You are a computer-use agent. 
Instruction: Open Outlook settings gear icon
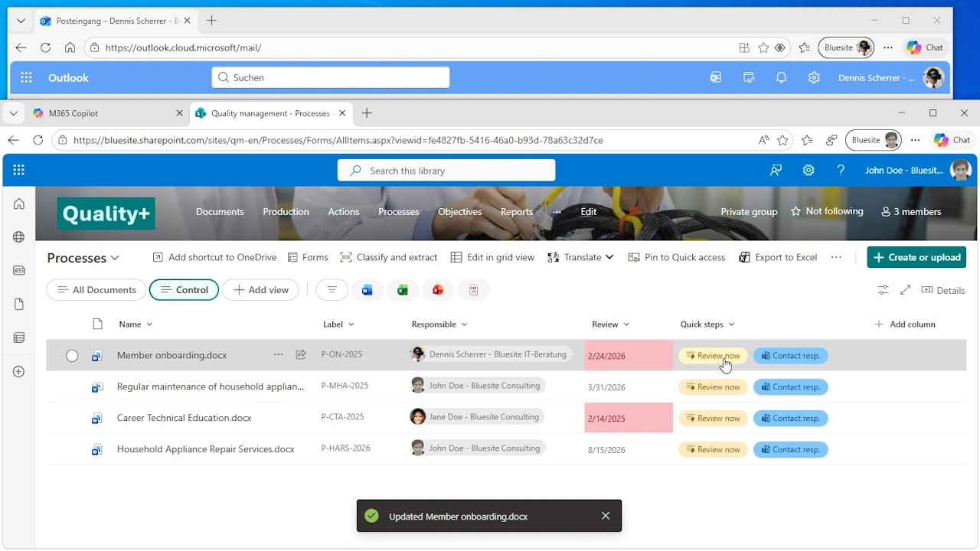click(814, 77)
